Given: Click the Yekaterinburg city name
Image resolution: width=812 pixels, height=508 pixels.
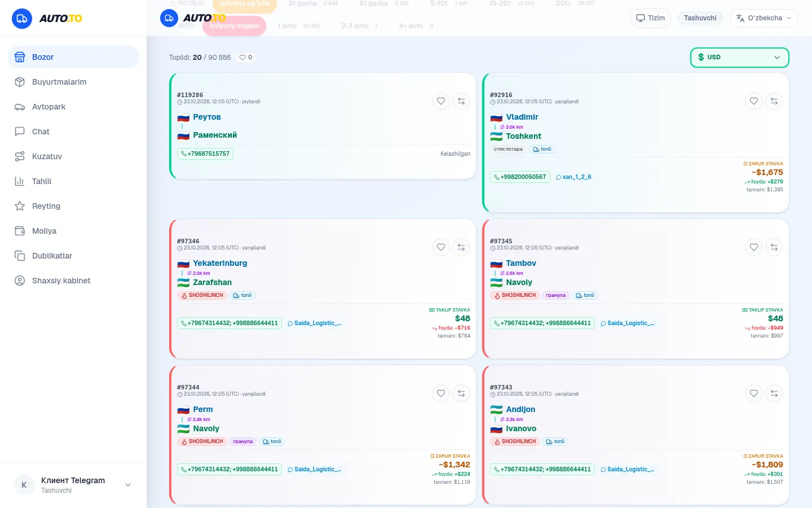Looking at the screenshot, I should (x=220, y=263).
